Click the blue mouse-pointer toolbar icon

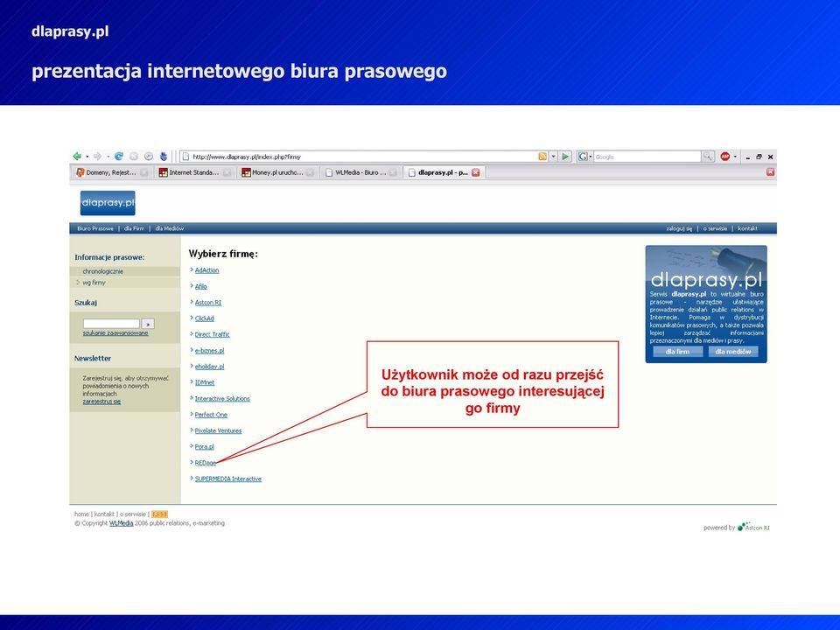[164, 157]
